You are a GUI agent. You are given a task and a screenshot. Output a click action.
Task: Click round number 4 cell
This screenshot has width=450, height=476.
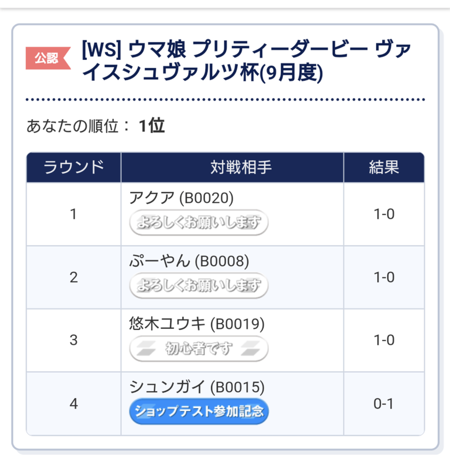74,404
